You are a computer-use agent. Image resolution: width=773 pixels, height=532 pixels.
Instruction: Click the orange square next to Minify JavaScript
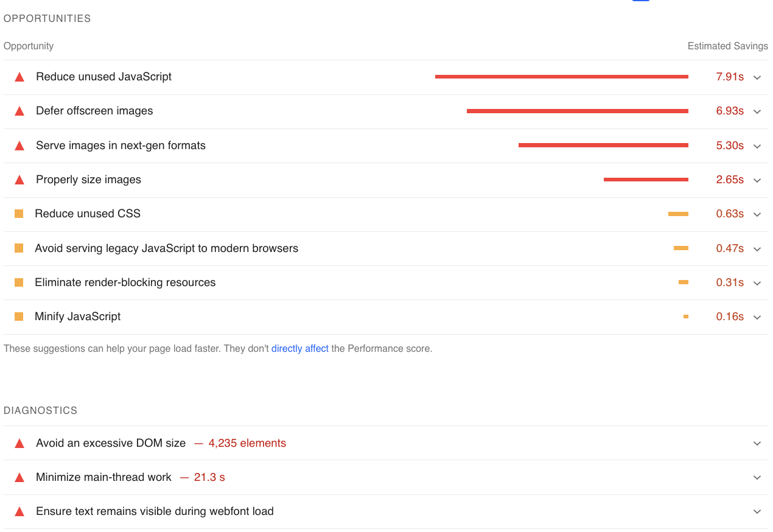click(19, 317)
